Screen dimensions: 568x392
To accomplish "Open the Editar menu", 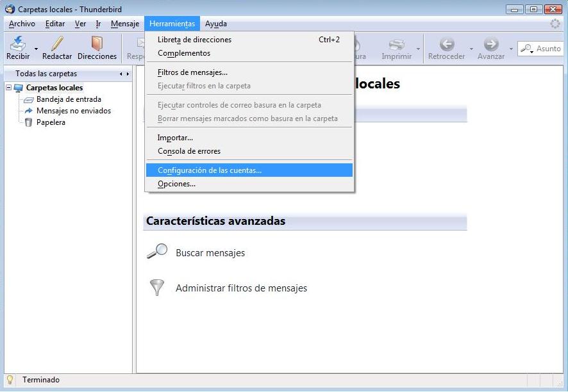I will click(55, 24).
